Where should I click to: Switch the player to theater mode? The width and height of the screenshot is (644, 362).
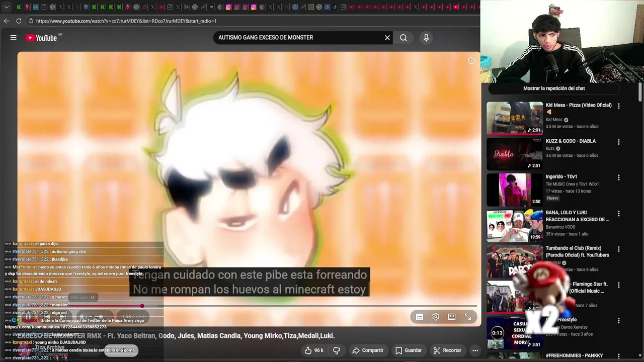(452, 317)
